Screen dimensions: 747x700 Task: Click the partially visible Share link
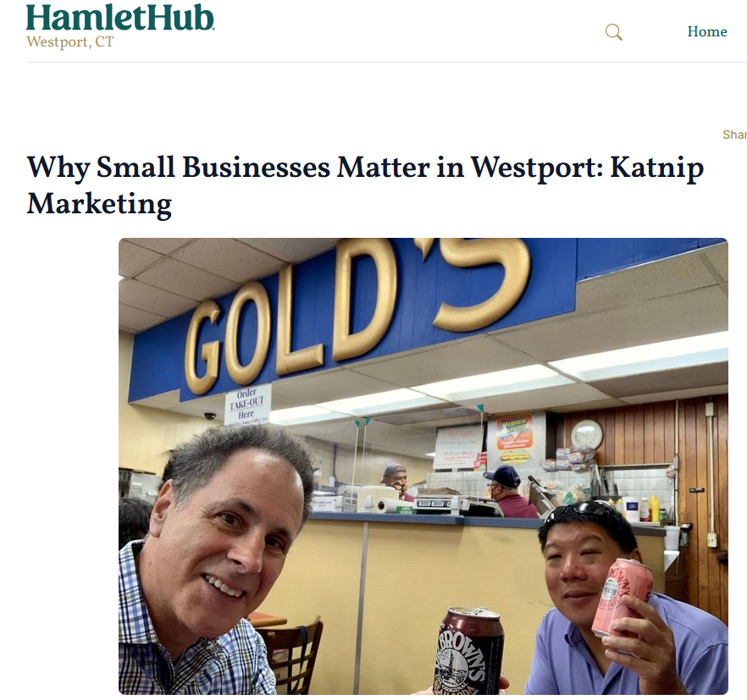734,135
